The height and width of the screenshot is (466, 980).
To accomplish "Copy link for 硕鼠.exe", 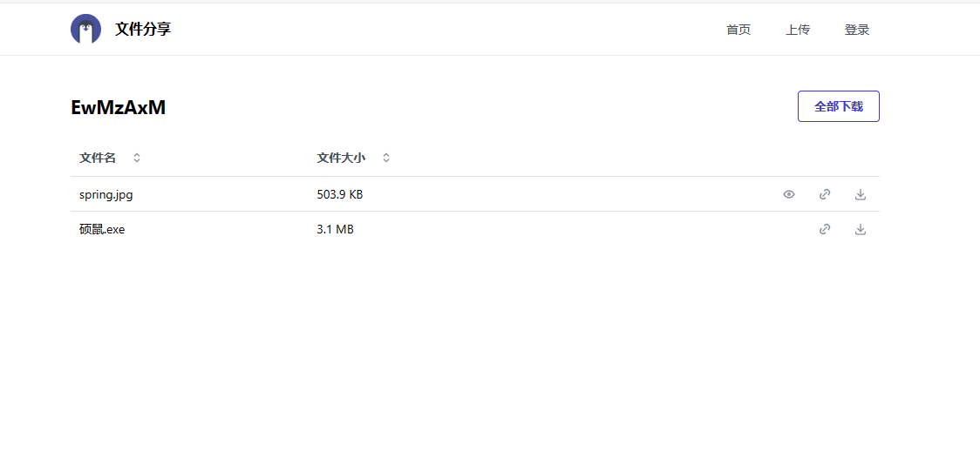I will [825, 229].
